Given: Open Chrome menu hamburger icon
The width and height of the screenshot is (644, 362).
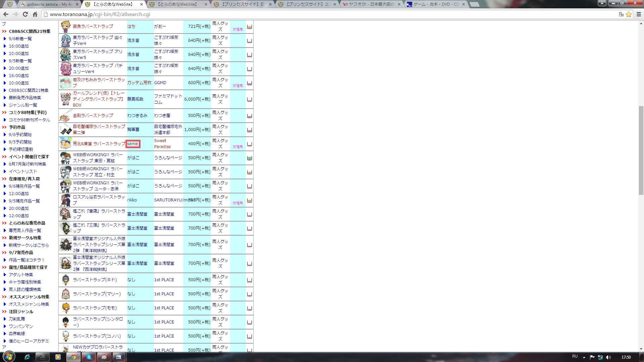Looking at the screenshot, I should [x=639, y=14].
